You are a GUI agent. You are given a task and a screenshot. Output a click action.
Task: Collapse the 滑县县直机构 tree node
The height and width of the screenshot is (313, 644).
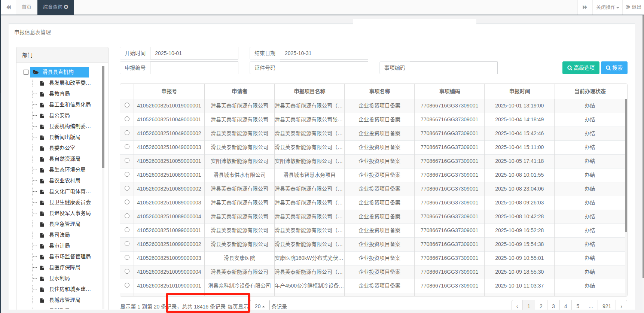[x=26, y=72]
